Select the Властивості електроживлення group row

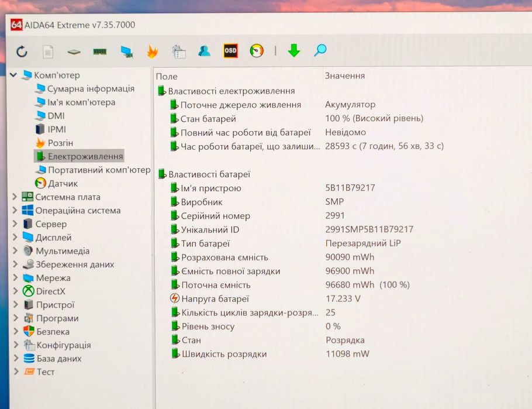click(x=226, y=91)
